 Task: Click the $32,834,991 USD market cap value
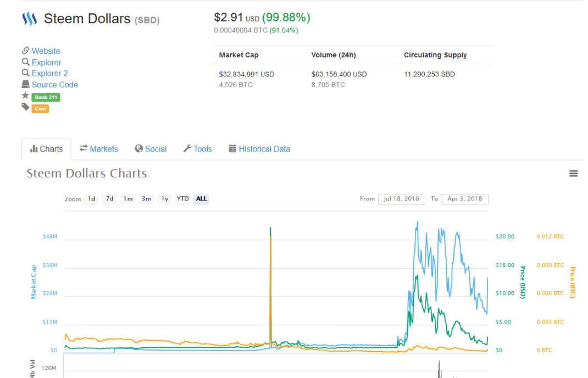coord(246,74)
